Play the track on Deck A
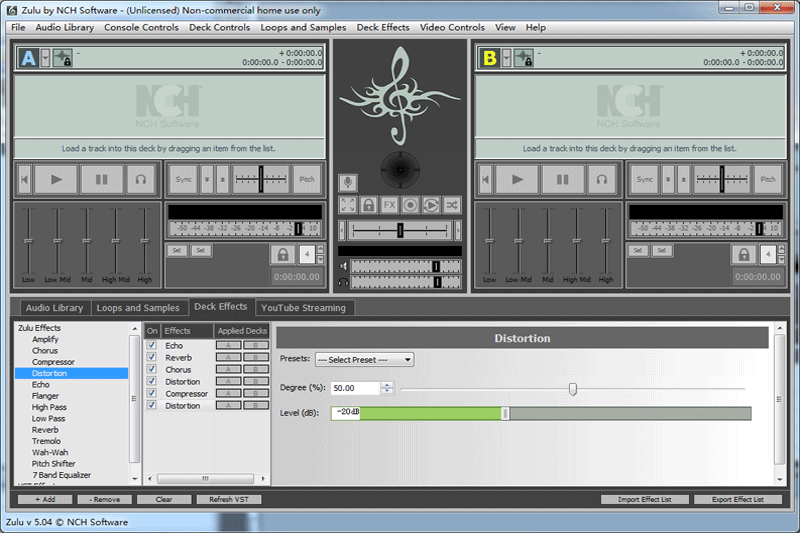Screen dimensions: 800x533 point(56,180)
